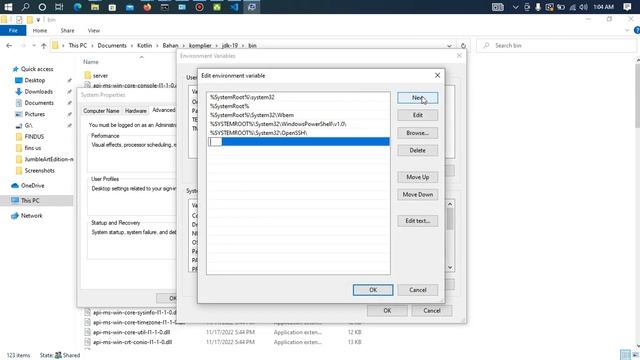Open volume speaker tray icon
This screenshot has width=640, height=360.
tap(584, 7)
